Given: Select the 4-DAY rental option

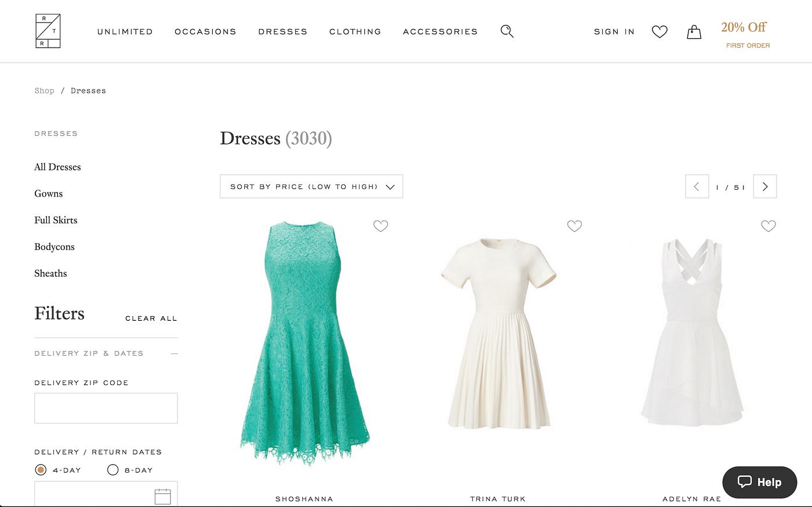Looking at the screenshot, I should click(x=40, y=470).
